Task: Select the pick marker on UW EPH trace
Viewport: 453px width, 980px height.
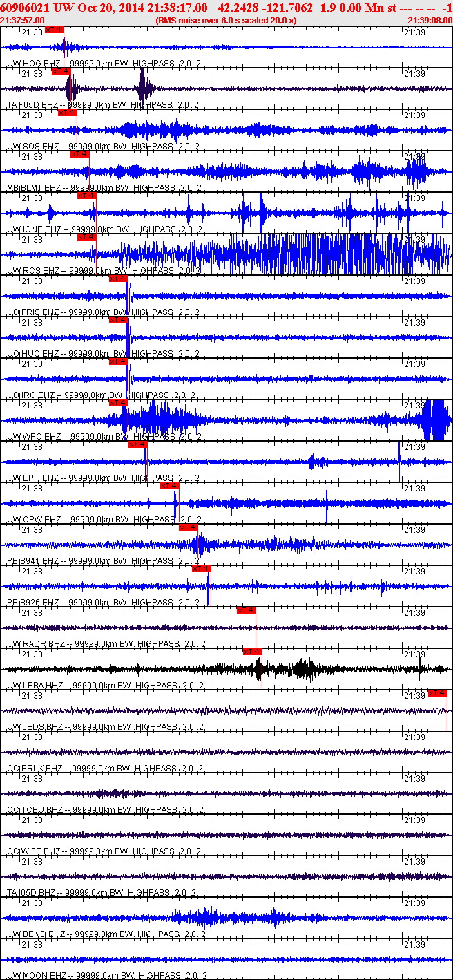Action: click(137, 444)
